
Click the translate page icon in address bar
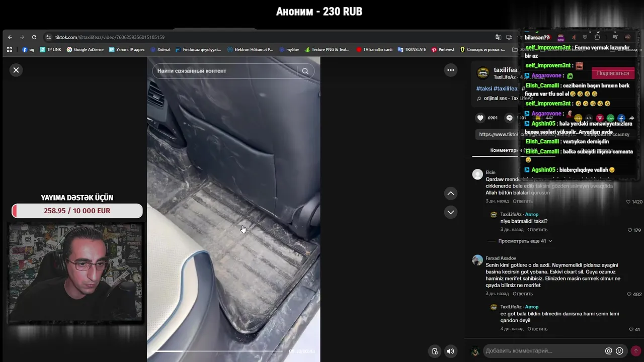point(498,37)
